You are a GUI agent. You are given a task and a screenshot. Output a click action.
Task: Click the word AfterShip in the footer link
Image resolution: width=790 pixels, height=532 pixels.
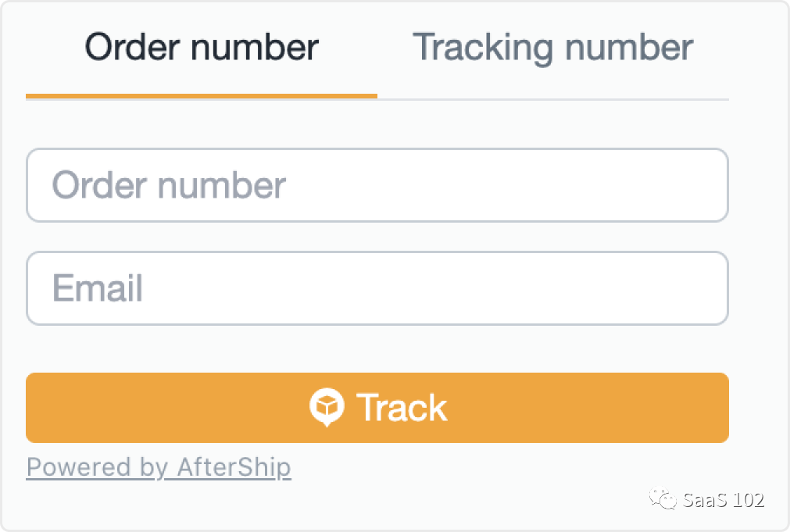tap(234, 467)
